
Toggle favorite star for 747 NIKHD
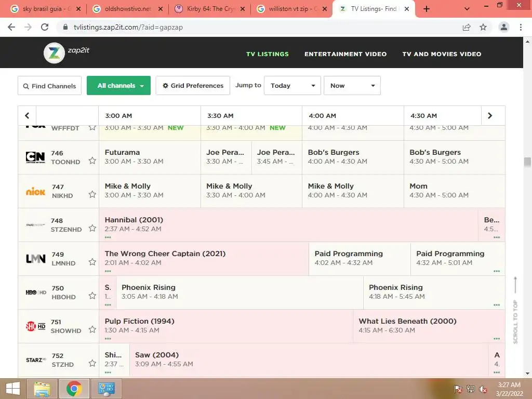point(92,194)
